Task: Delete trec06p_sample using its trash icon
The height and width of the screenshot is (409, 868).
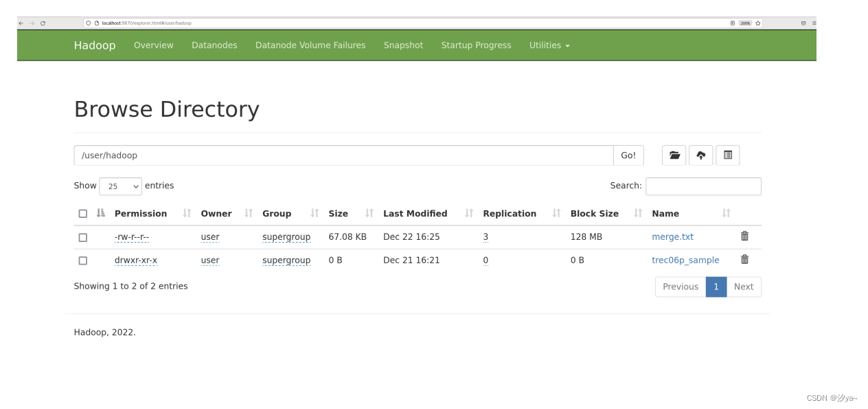Action: coord(744,259)
